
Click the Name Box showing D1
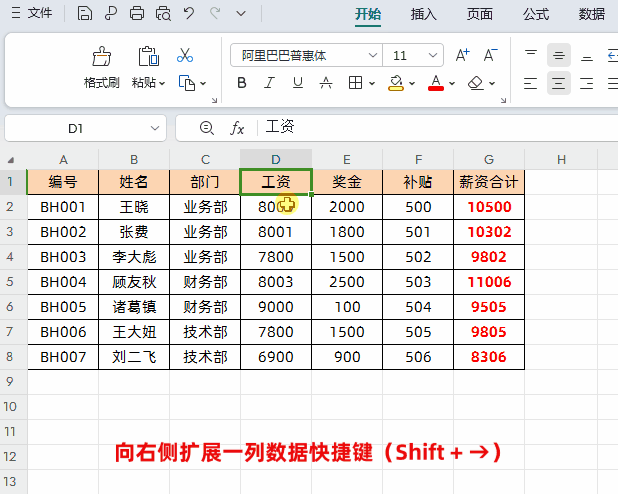(75, 128)
